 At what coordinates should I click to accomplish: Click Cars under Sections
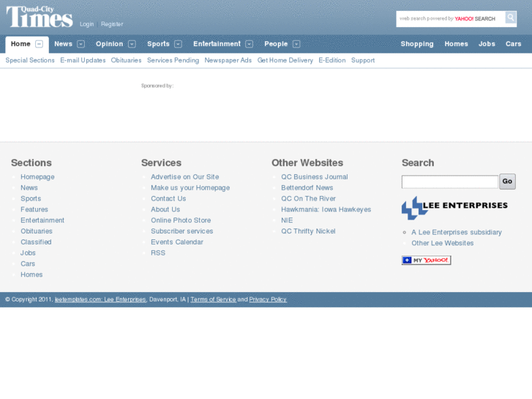coord(28,264)
